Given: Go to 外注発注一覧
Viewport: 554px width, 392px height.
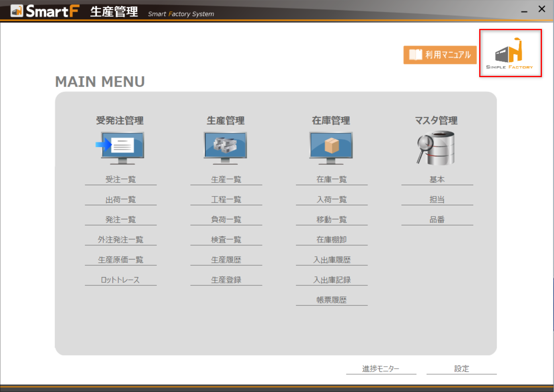Looking at the screenshot, I should [121, 240].
